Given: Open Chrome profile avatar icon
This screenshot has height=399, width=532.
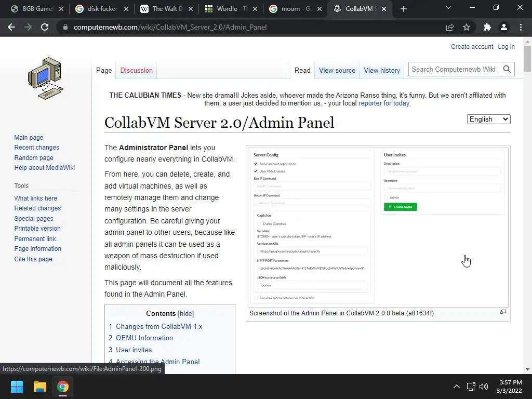Looking at the screenshot, I should point(504,27).
